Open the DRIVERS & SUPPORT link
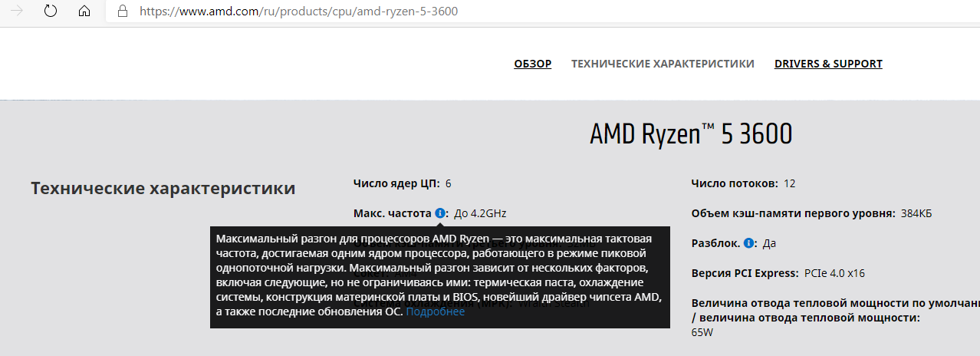 pyautogui.click(x=828, y=64)
